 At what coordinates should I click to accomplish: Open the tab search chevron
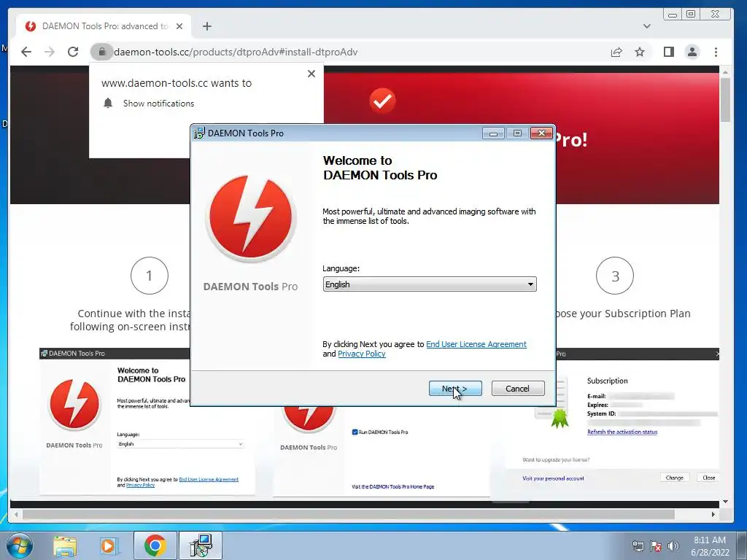click(x=646, y=26)
